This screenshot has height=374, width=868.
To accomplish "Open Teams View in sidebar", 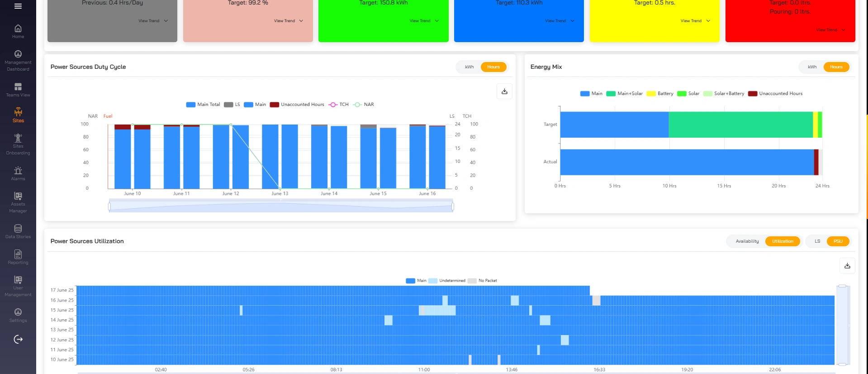I will tap(18, 90).
